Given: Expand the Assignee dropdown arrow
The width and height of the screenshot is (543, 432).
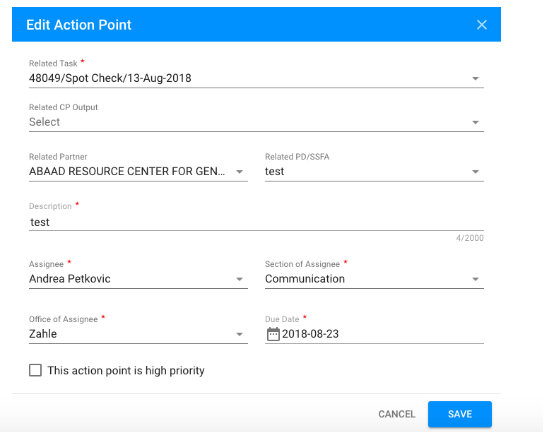Looking at the screenshot, I should 239,279.
